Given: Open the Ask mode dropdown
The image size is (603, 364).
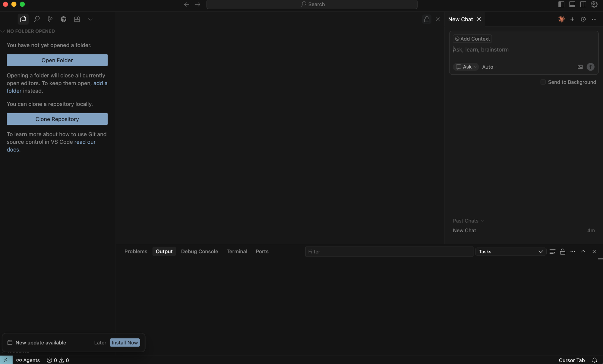Looking at the screenshot, I should (466, 67).
